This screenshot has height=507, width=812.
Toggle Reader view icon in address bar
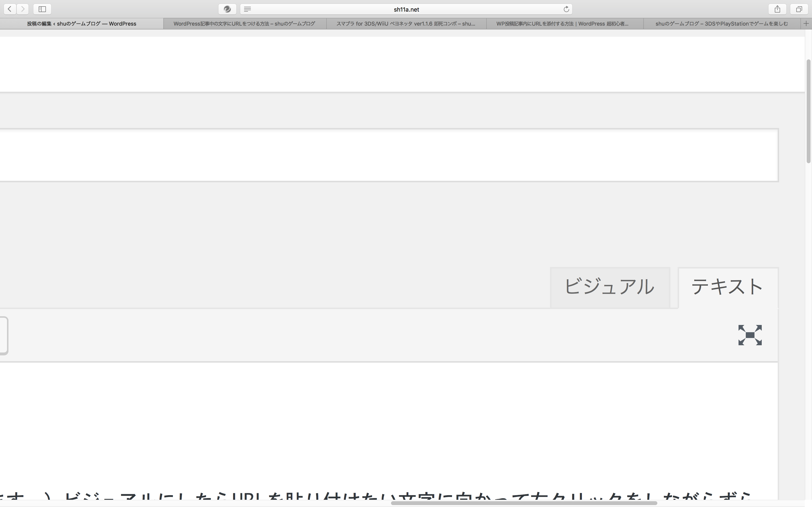tap(247, 9)
